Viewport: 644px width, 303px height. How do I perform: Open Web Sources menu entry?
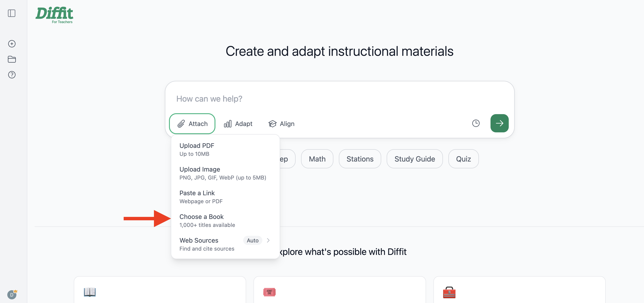(x=225, y=244)
